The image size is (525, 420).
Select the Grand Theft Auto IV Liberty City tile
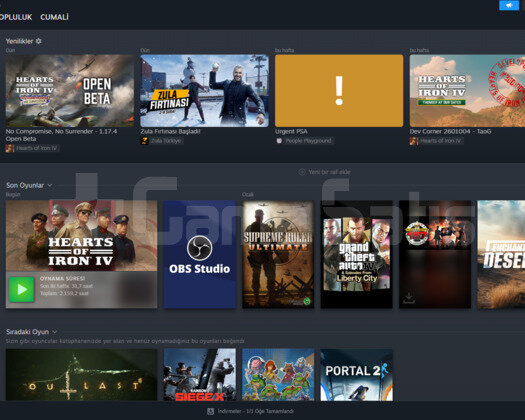click(357, 254)
